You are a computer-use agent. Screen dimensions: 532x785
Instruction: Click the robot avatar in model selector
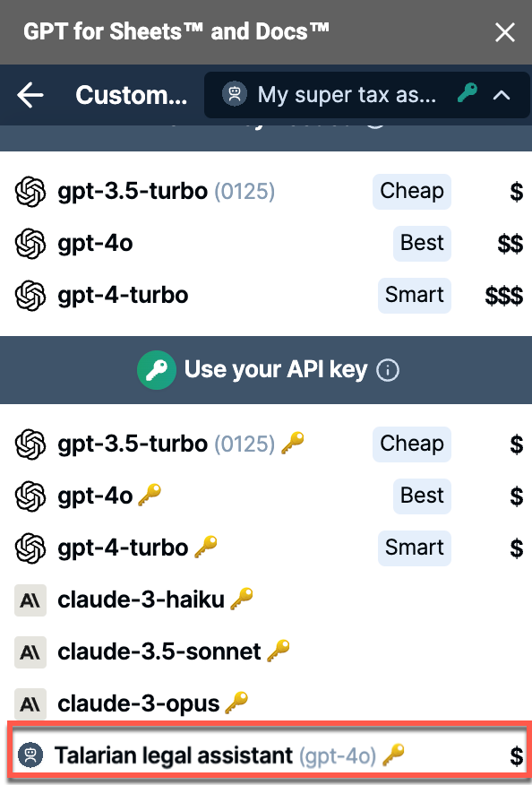pos(235,94)
